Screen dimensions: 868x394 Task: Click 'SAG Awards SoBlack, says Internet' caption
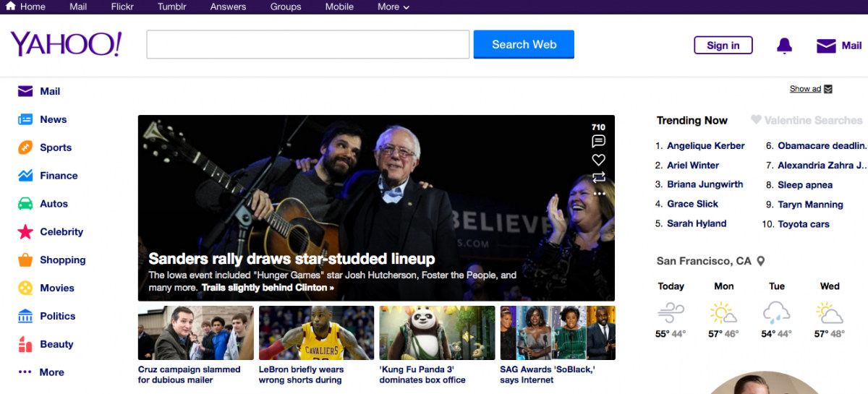pos(548,374)
